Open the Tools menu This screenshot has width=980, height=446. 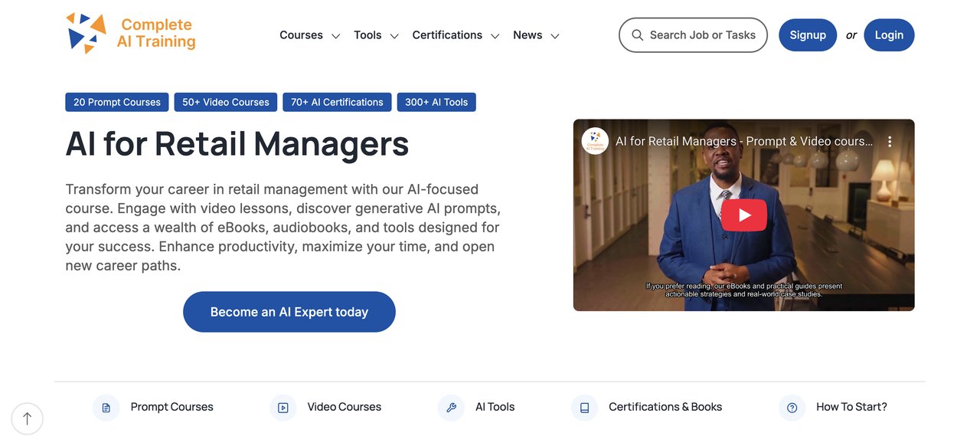pos(367,35)
